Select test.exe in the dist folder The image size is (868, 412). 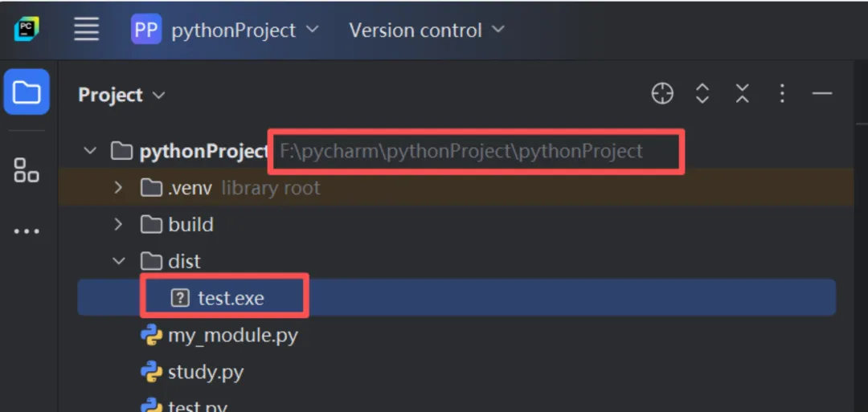pyautogui.click(x=231, y=298)
